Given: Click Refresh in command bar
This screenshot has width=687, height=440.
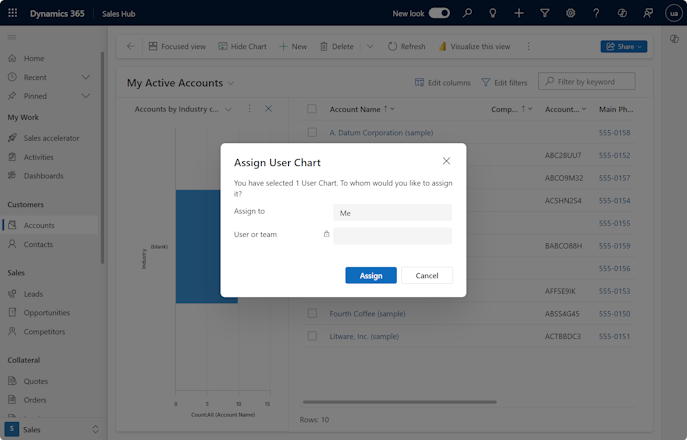Looking at the screenshot, I should click(x=407, y=46).
